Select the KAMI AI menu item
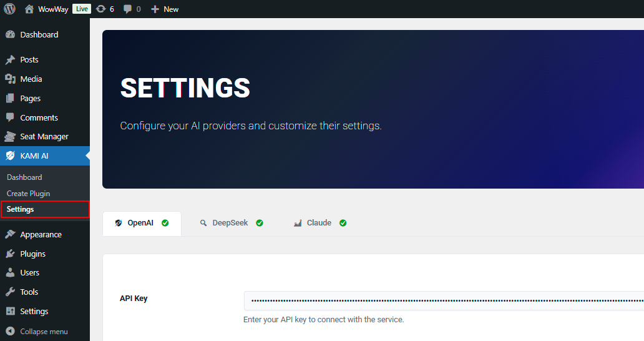This screenshot has width=644, height=341. pos(45,156)
